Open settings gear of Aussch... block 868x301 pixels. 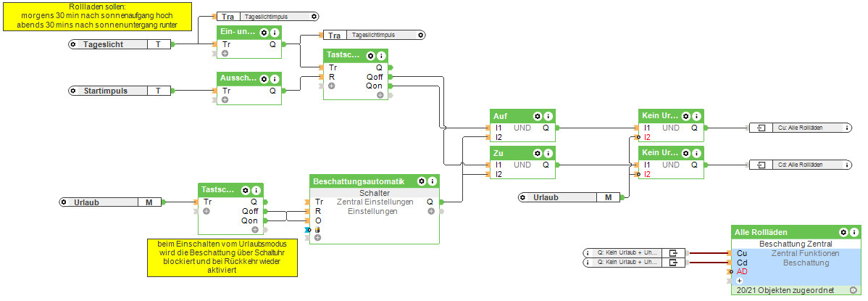click(264, 79)
